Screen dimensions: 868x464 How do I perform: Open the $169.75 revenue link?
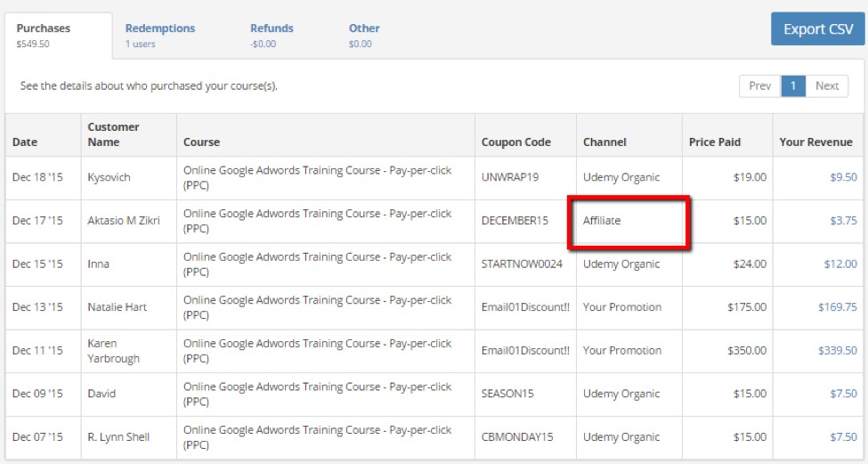(838, 307)
